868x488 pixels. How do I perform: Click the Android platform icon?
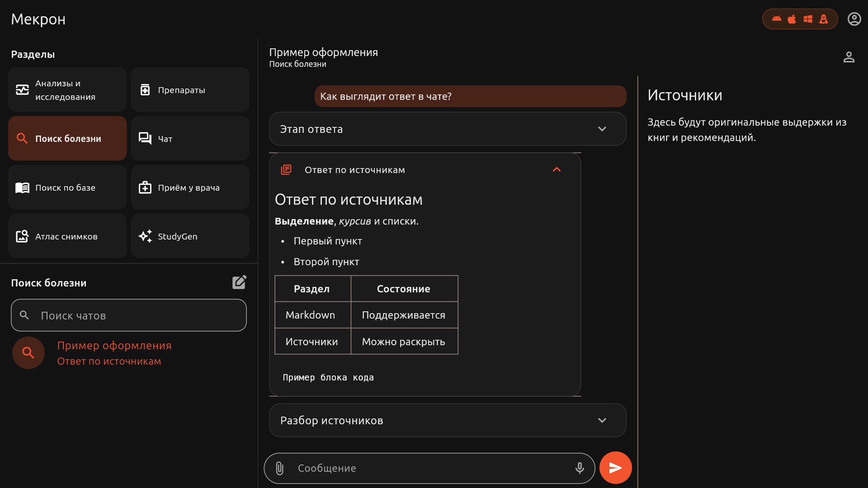[x=777, y=19]
